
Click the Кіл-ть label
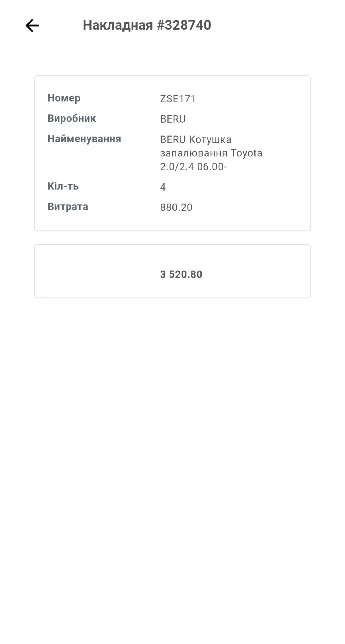click(x=63, y=186)
